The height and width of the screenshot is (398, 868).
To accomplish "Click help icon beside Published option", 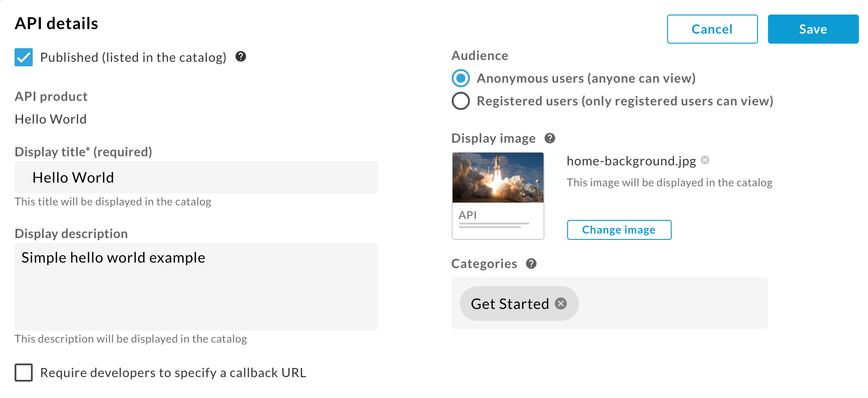I will point(241,56).
